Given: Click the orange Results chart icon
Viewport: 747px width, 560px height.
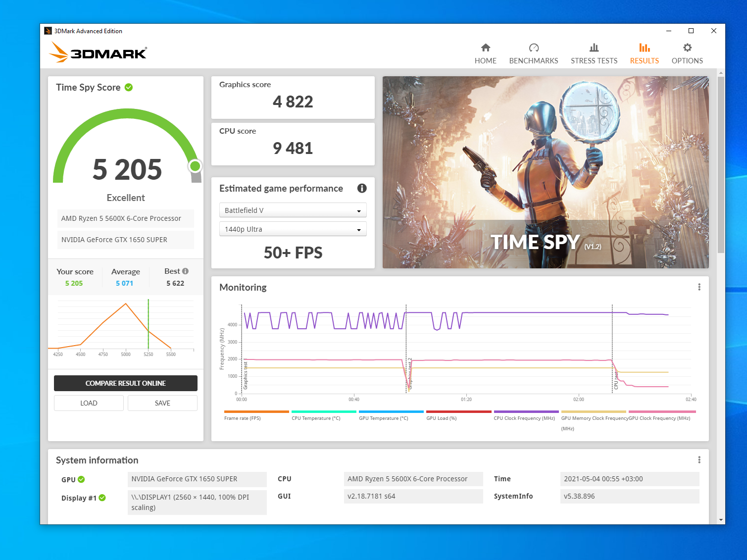Looking at the screenshot, I should tap(645, 48).
